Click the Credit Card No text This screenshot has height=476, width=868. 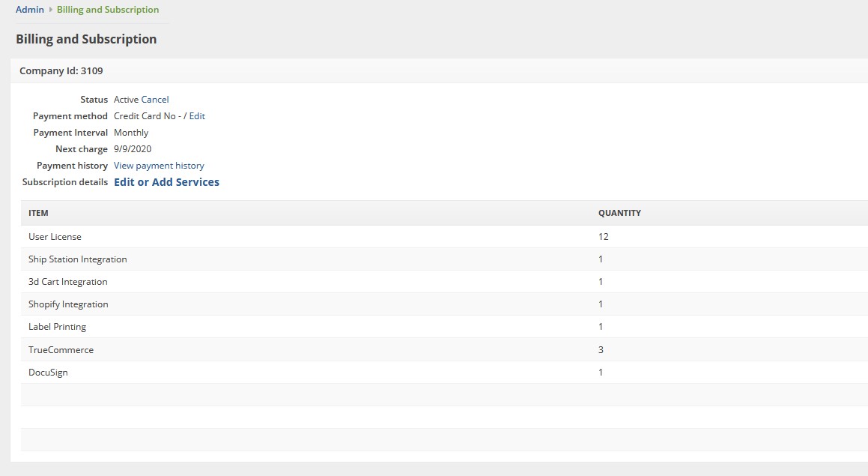(x=145, y=116)
